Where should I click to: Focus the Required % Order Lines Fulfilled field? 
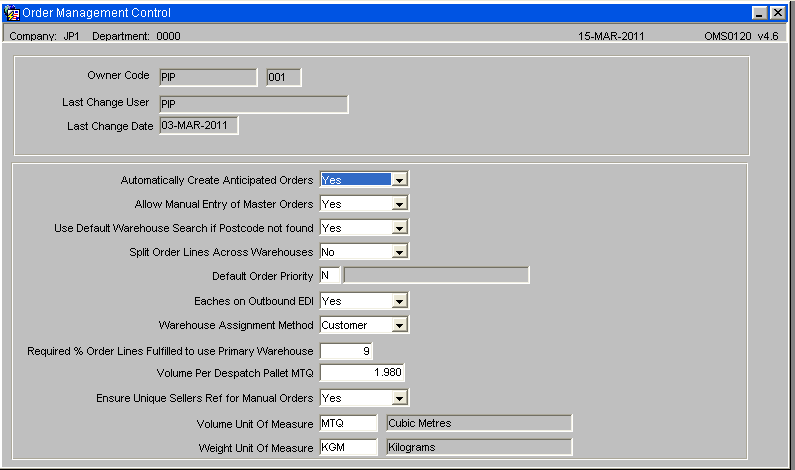(x=346, y=351)
